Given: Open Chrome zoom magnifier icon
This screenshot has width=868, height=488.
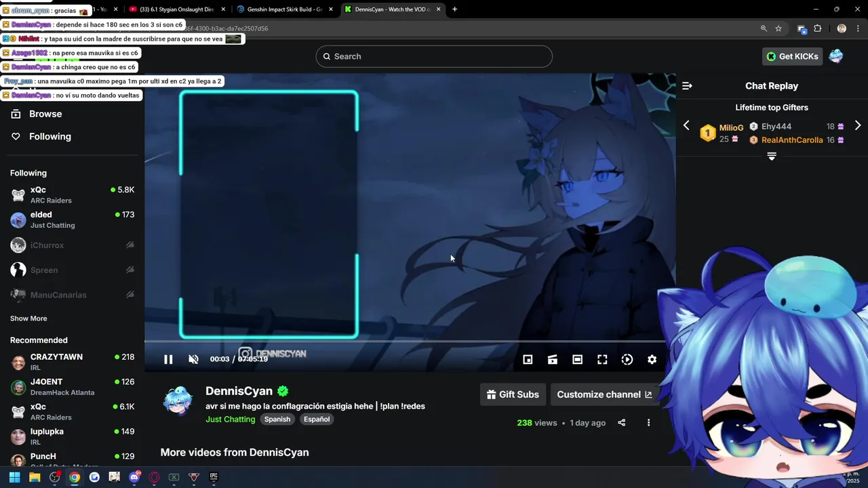Looking at the screenshot, I should [x=764, y=28].
